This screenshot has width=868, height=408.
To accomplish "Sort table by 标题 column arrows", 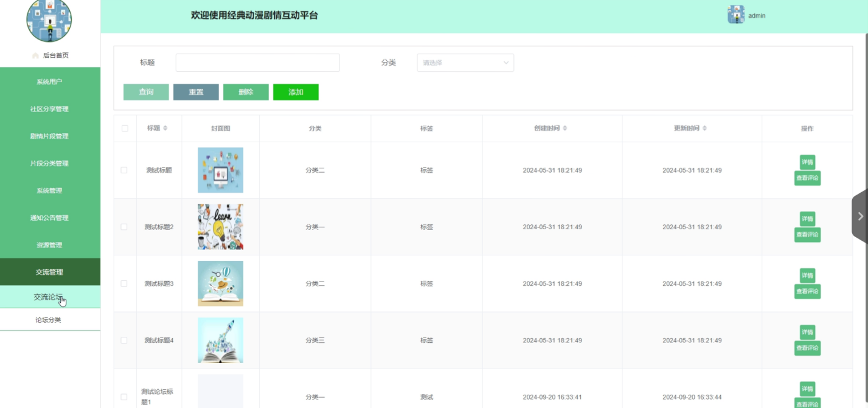I will click(165, 128).
